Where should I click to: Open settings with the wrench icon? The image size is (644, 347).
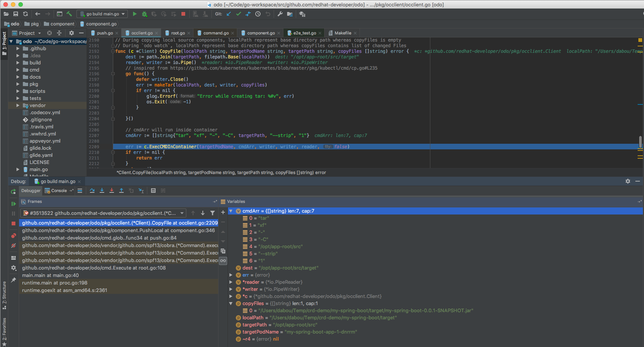click(x=280, y=14)
